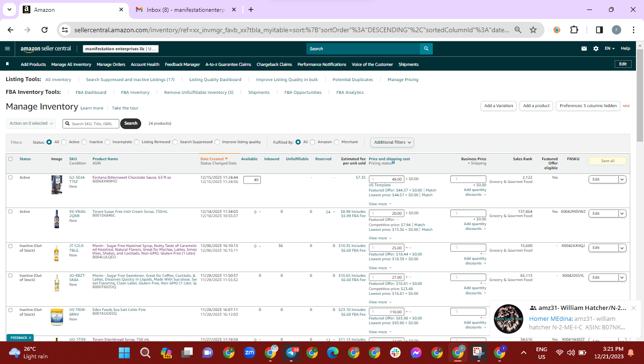
Task: Tick the checkbox for Torani Irish Cream row
Action: click(10, 211)
